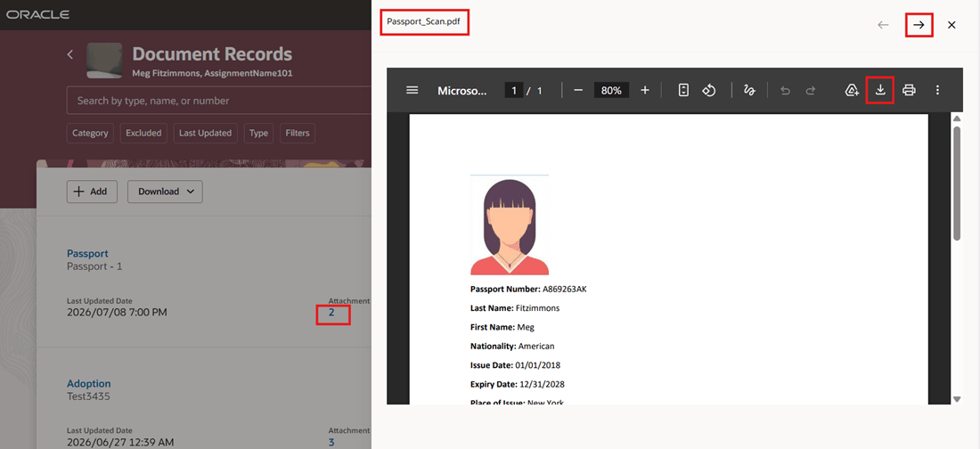
Task: Click the PDF scrollbar up arrow
Action: [x=956, y=118]
